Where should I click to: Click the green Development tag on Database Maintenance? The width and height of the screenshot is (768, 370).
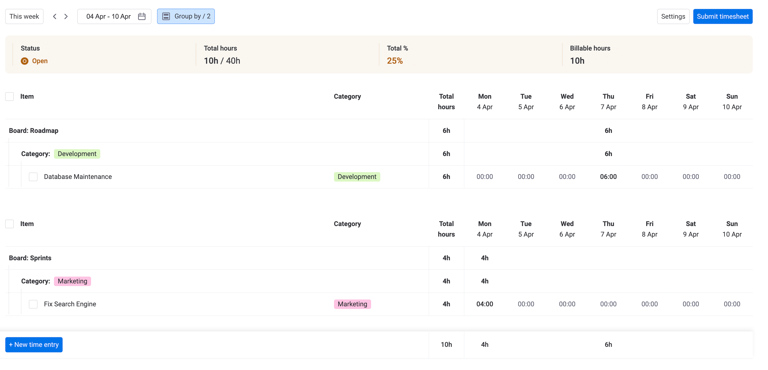click(x=357, y=177)
